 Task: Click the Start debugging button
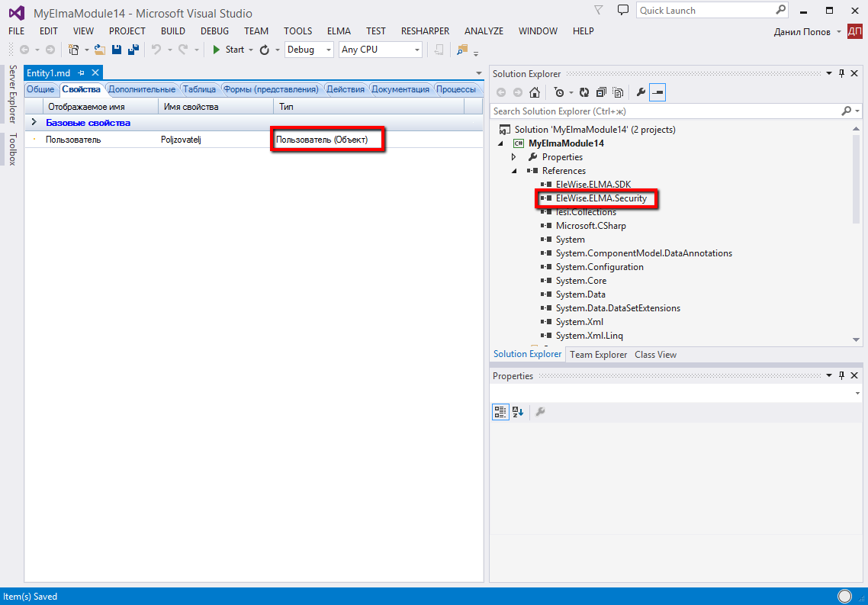[x=228, y=50]
